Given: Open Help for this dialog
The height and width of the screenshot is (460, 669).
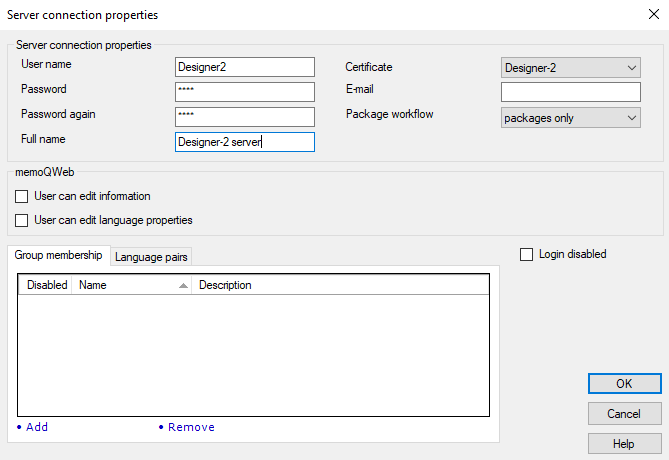Looking at the screenshot, I should tap(624, 443).
